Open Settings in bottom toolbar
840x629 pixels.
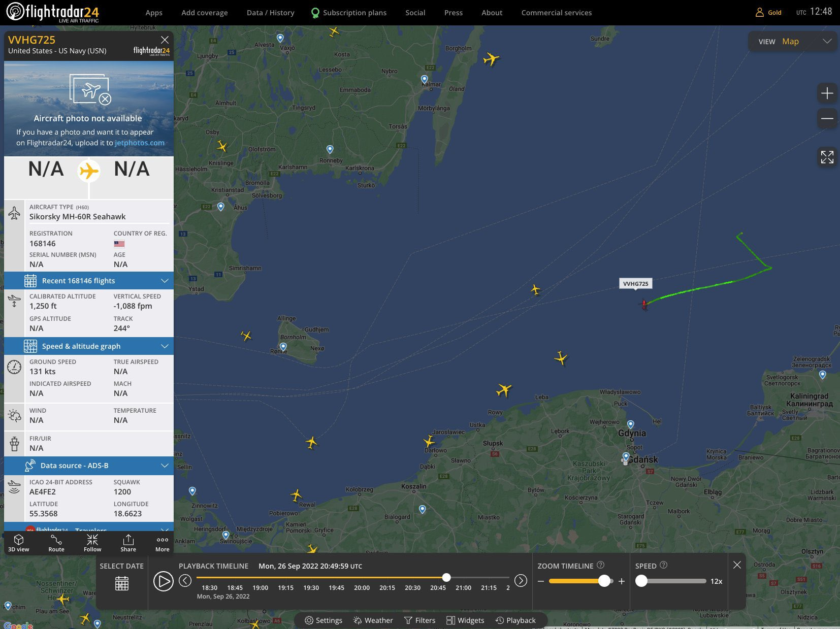point(324,620)
